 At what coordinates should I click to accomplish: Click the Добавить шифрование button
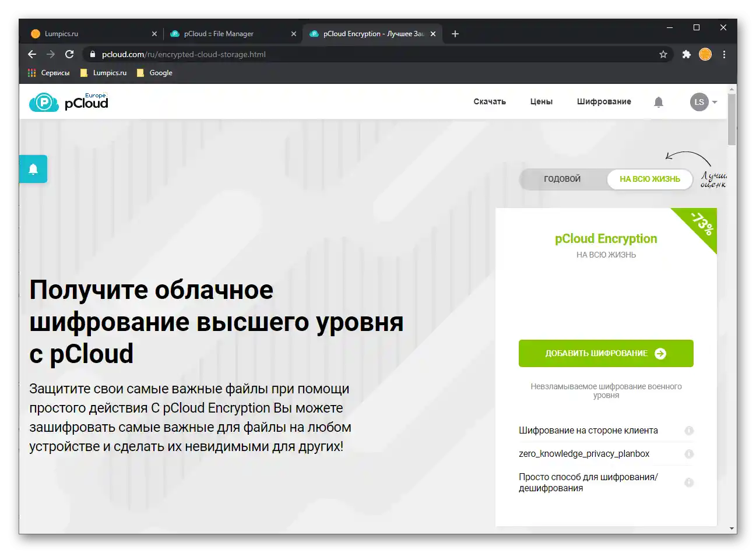tap(606, 353)
